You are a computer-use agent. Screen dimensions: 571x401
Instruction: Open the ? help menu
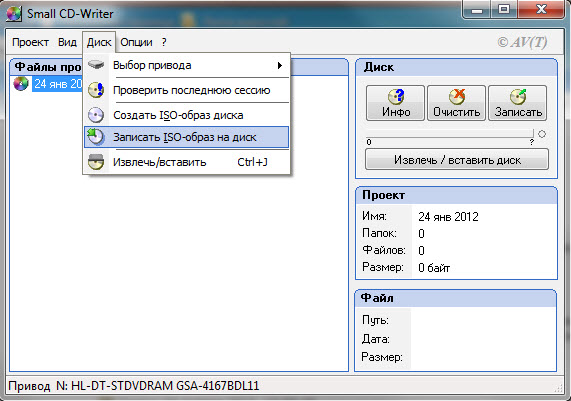[164, 42]
